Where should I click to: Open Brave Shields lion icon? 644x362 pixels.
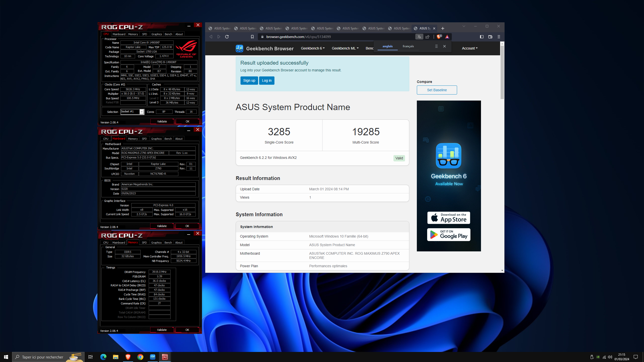439,37
